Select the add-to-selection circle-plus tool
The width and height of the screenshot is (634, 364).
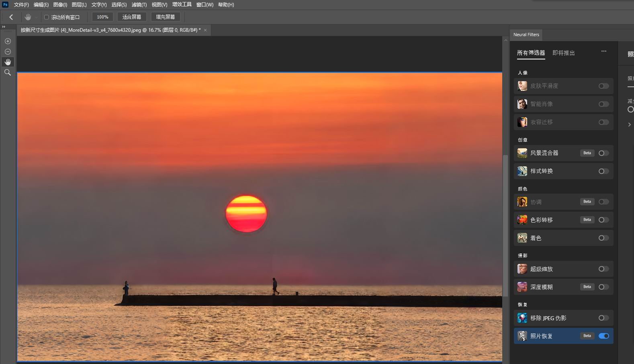coord(8,41)
